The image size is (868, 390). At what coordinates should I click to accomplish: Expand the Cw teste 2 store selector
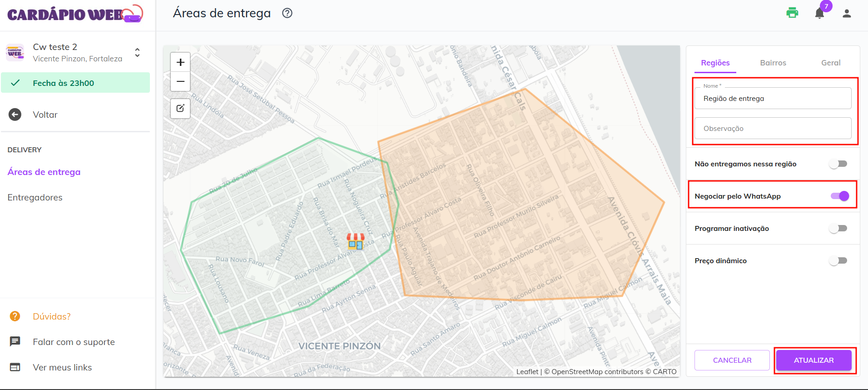(x=137, y=53)
